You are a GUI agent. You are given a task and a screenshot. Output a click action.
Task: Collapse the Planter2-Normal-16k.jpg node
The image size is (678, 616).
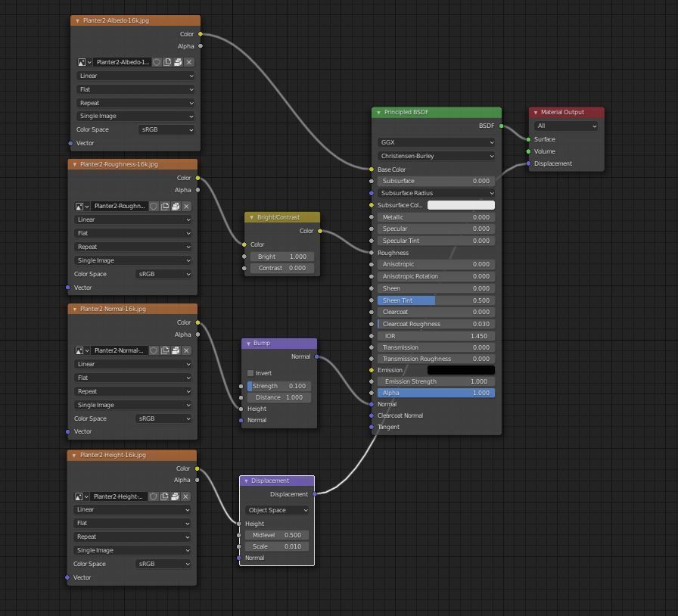pyautogui.click(x=75, y=309)
